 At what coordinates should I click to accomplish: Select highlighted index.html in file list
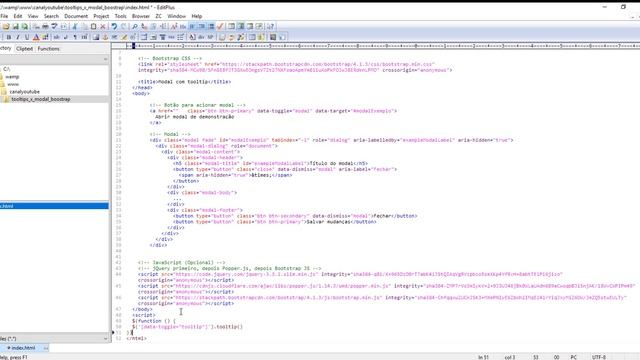[54, 206]
